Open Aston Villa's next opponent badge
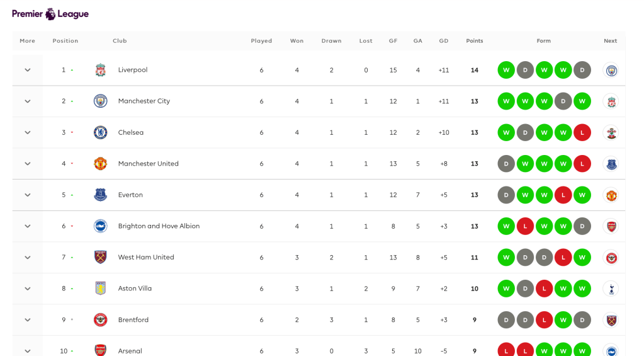 610,289
